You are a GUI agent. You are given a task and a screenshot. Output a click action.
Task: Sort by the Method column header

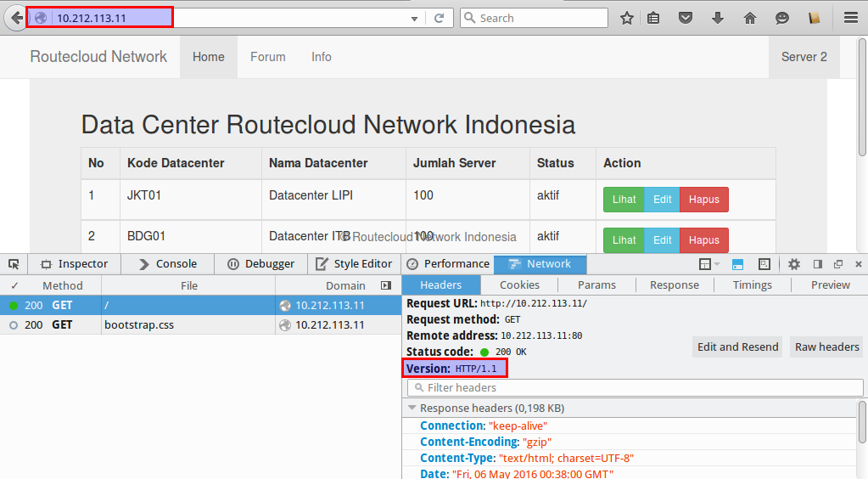pyautogui.click(x=63, y=285)
